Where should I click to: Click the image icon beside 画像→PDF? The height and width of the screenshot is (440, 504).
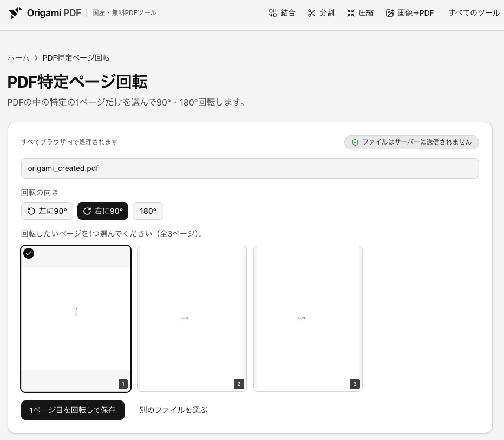(390, 13)
